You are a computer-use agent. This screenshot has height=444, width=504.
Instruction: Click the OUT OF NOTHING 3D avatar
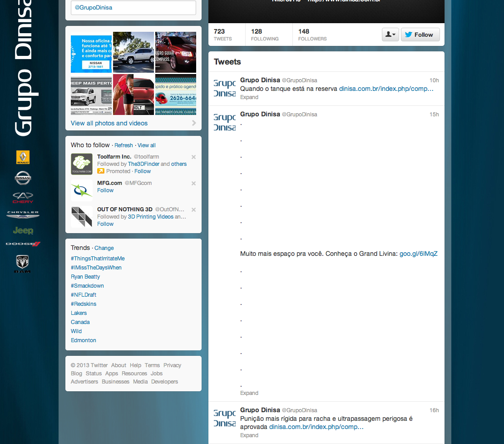coord(82,217)
